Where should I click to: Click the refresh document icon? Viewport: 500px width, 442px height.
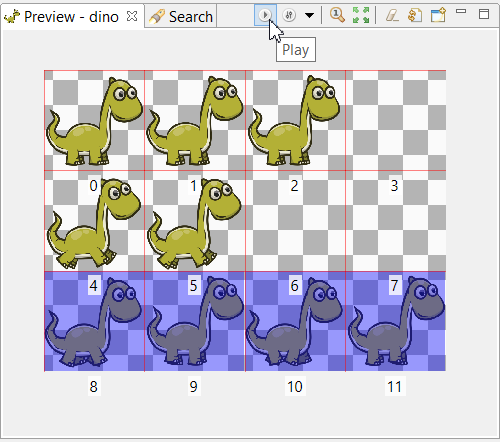[415, 15]
